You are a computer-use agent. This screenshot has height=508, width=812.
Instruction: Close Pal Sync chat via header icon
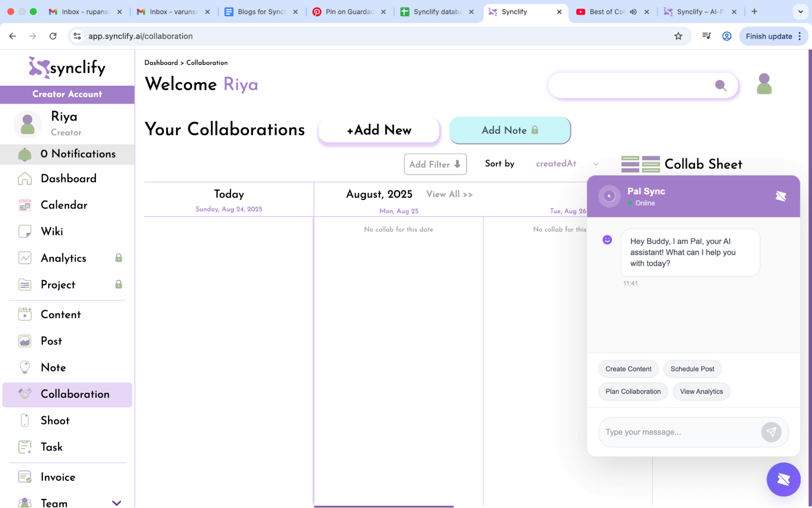(780, 196)
